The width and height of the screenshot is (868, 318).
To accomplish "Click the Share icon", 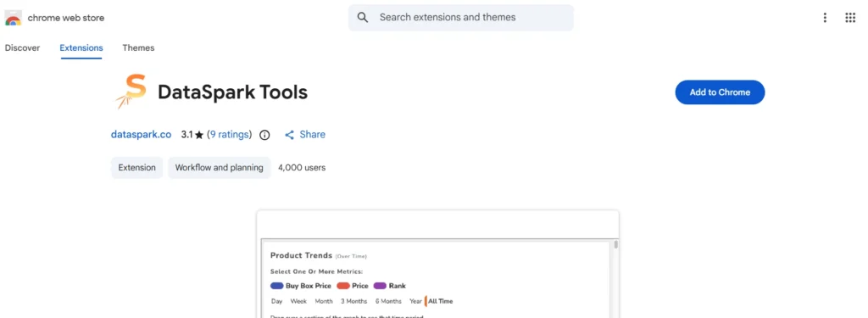I will click(290, 135).
